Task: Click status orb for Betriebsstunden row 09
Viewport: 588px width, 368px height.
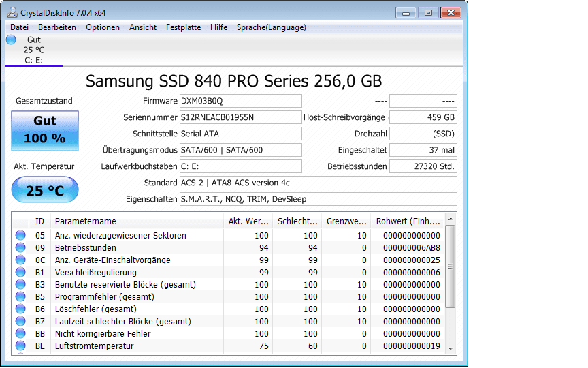Action: (x=20, y=248)
